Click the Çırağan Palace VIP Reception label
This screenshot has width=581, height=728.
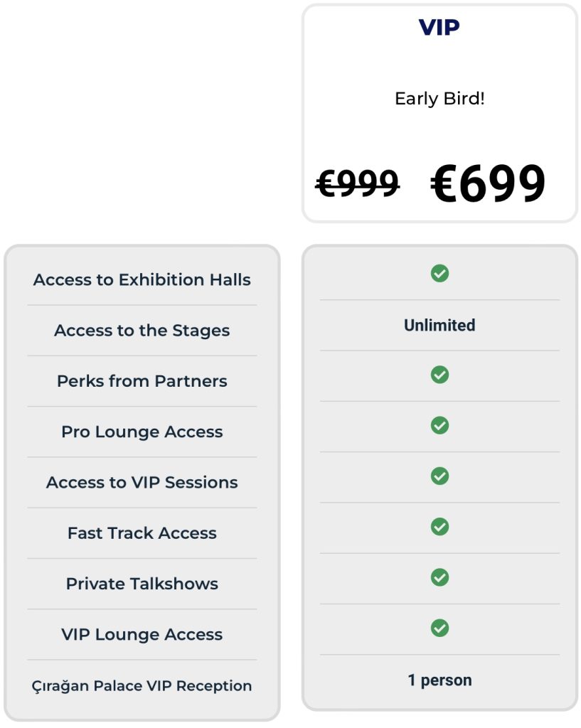pos(142,686)
